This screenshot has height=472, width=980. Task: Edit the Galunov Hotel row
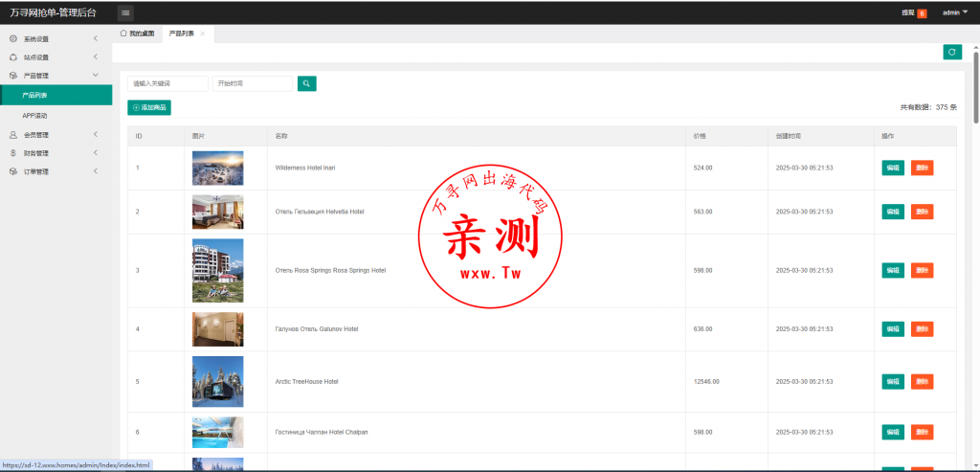pyautogui.click(x=893, y=329)
